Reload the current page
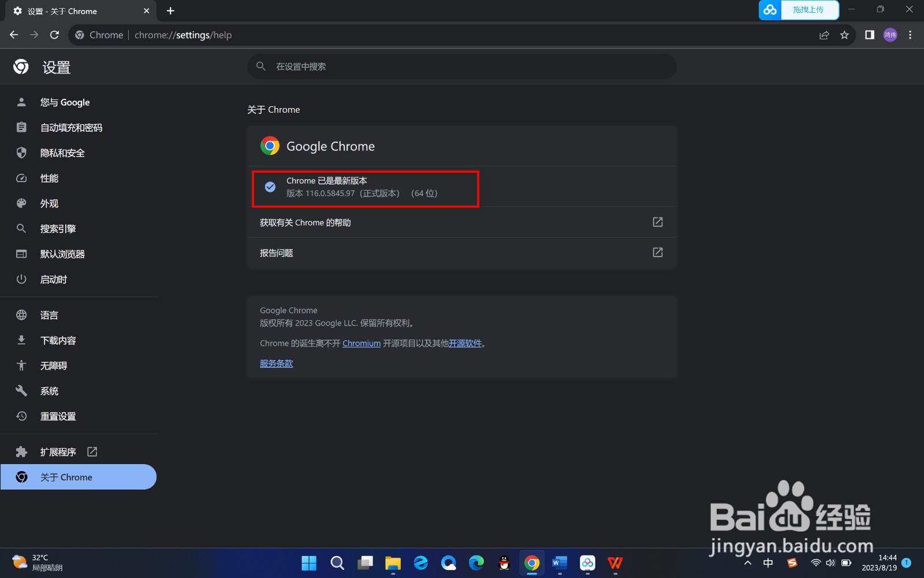Viewport: 924px width, 578px height. point(54,35)
